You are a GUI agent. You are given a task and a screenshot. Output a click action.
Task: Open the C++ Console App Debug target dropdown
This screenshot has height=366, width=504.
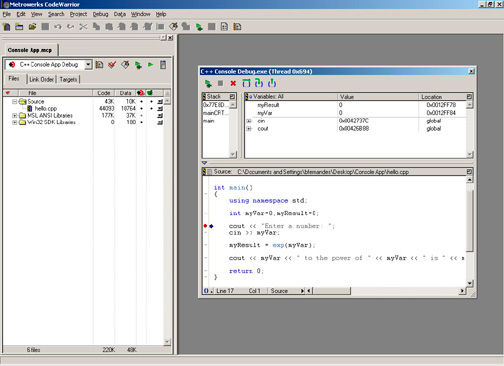[x=88, y=64]
